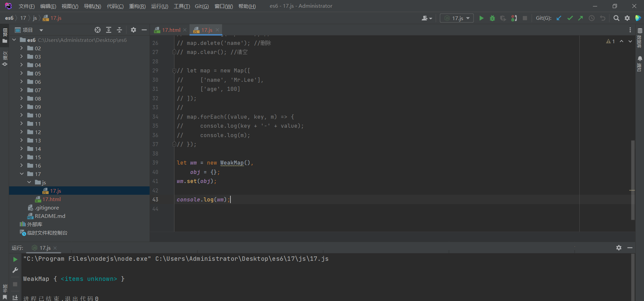Expand folder 16 in project tree
The image size is (644, 301).
21,165
